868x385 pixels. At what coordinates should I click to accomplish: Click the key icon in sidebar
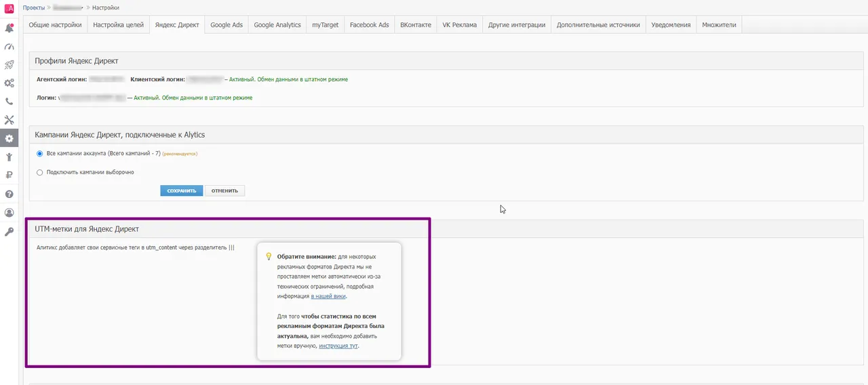(x=9, y=232)
